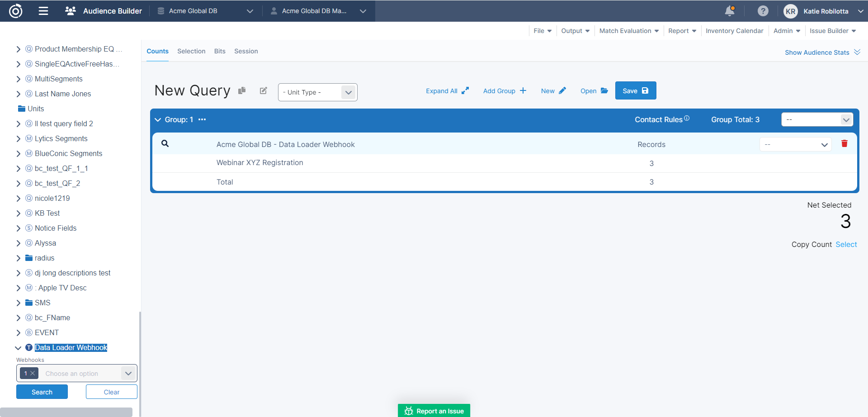Image resolution: width=868 pixels, height=417 pixels.
Task: Collapse Group 1 with chevron
Action: [158, 120]
